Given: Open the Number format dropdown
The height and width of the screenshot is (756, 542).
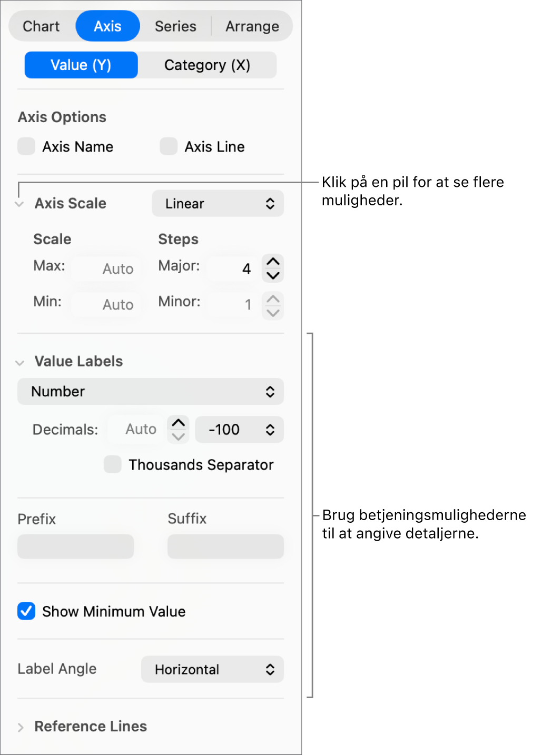Looking at the screenshot, I should point(151,392).
